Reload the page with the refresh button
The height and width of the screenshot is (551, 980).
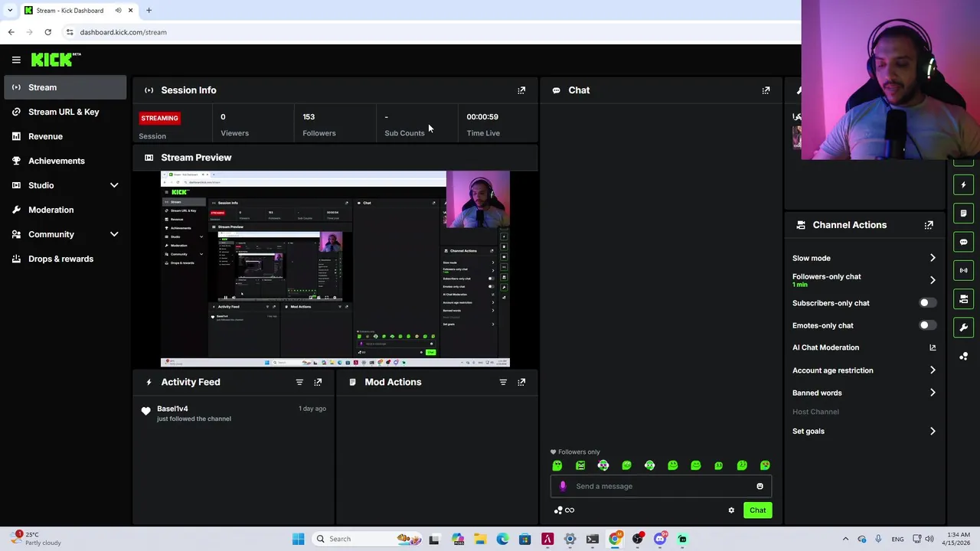47,32
